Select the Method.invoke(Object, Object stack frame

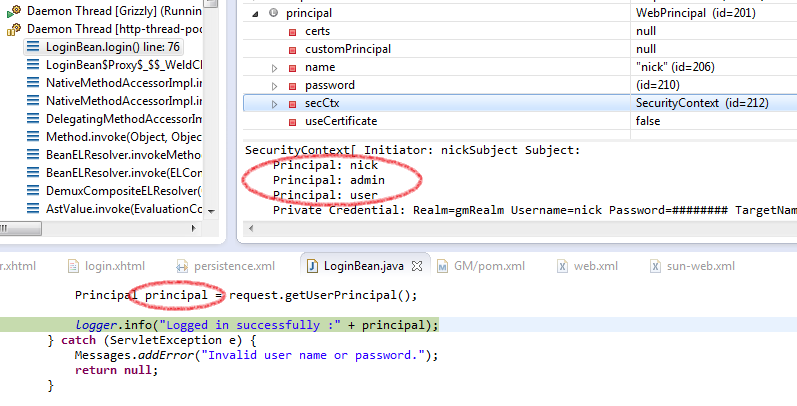point(124,137)
